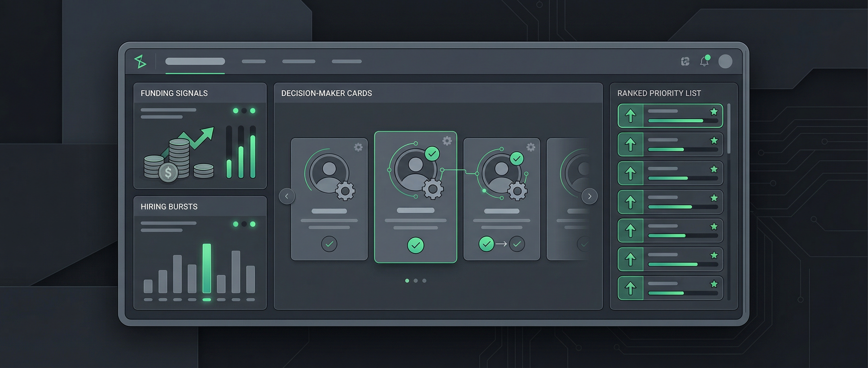The width and height of the screenshot is (868, 368).
Task: Click the upvote arrow on the last ranked item
Action: pyautogui.click(x=630, y=288)
